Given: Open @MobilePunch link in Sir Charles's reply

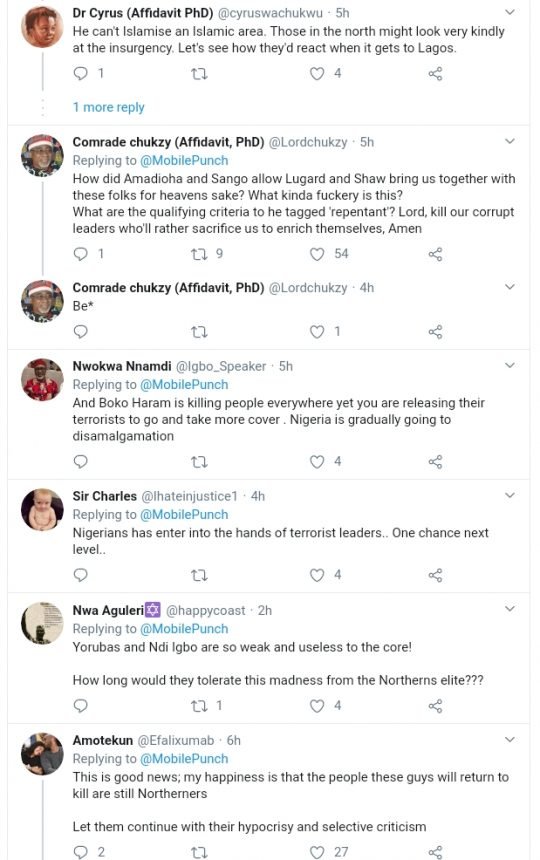Looking at the screenshot, I should [x=184, y=514].
